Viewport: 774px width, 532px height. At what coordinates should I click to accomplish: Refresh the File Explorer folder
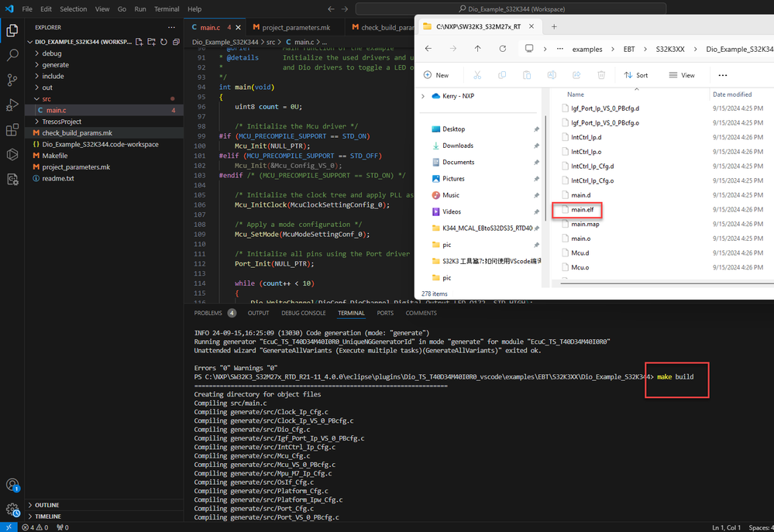click(x=503, y=48)
